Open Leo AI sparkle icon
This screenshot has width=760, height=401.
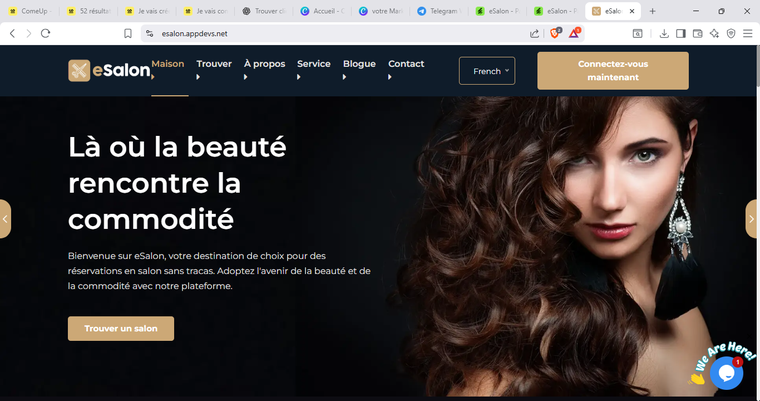[714, 33]
